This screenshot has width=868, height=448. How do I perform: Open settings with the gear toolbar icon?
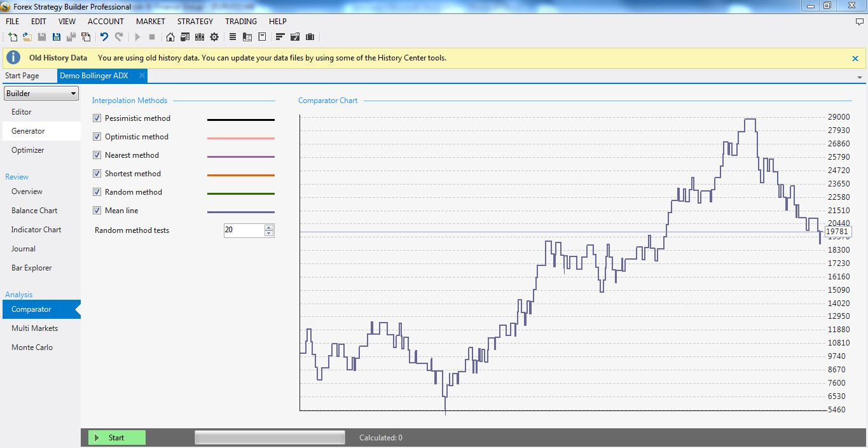click(x=214, y=37)
